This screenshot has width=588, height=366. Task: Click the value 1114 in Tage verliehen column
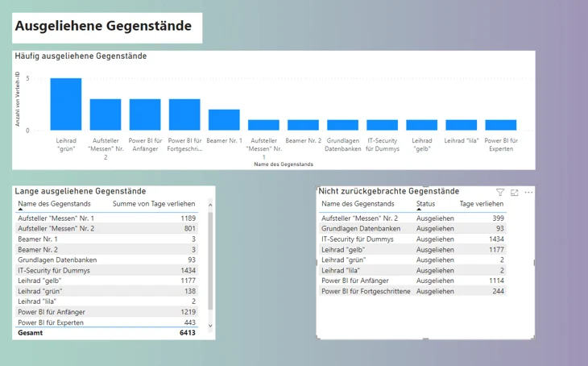(496, 281)
